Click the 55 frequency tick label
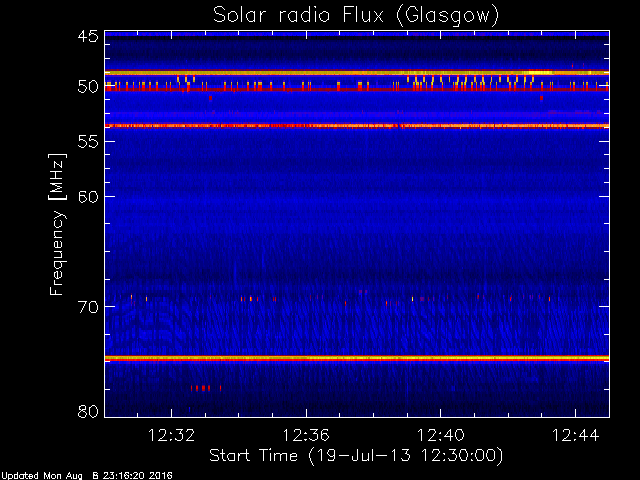 88,142
